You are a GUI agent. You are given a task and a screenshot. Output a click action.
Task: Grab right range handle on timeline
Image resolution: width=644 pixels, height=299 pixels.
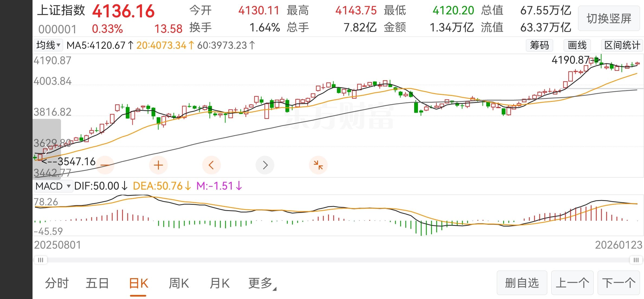636,260
